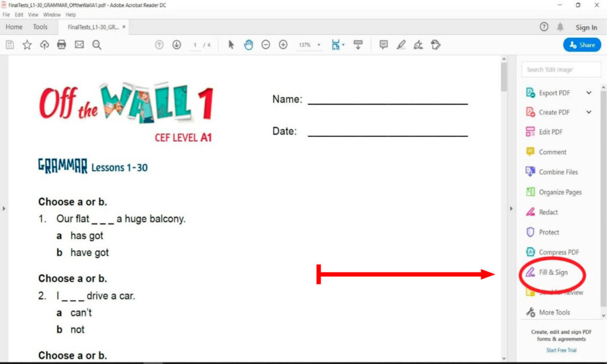This screenshot has height=364, width=607.
Task: Open the 137% zoom level dropdown
Action: (309, 45)
